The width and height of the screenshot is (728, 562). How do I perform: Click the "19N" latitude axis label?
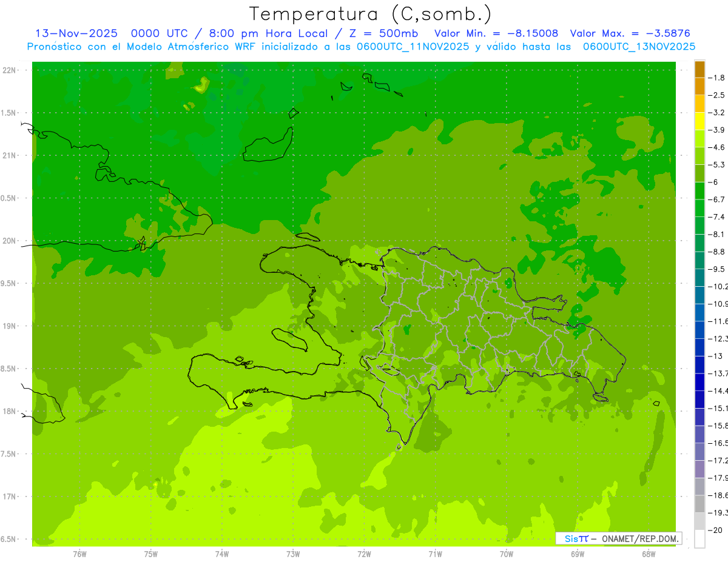coord(10,326)
